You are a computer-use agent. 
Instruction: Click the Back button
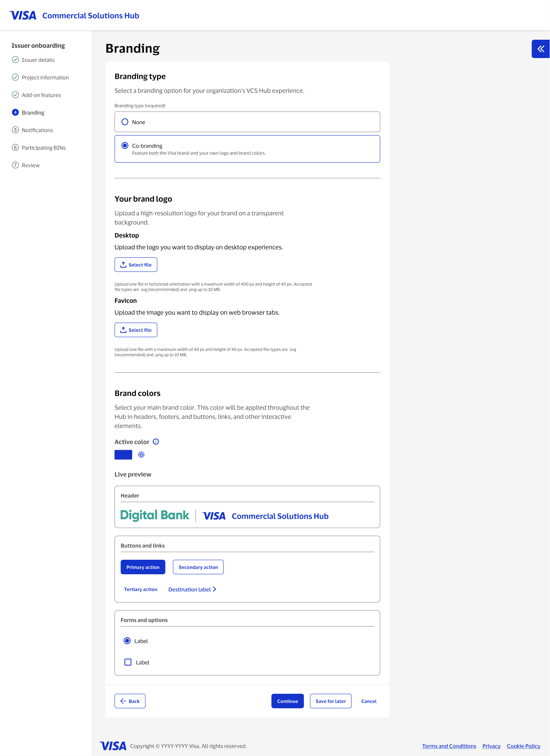pyautogui.click(x=130, y=701)
